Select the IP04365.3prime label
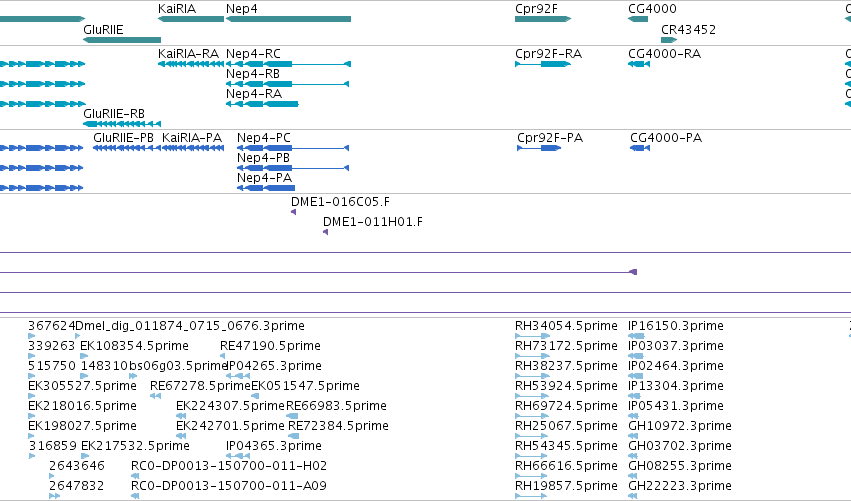The width and height of the screenshot is (851, 501). click(274, 446)
